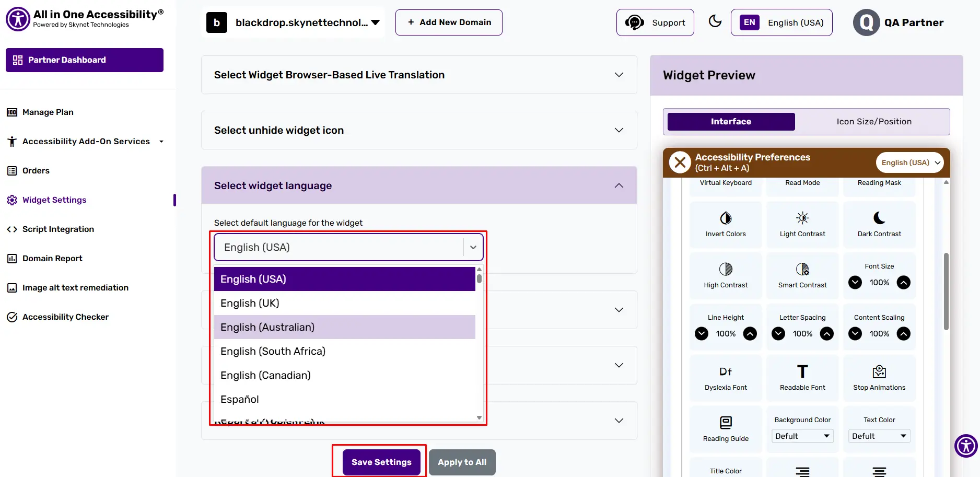Screen dimensions: 980x477
Task: Click the language list scrollbar thumb
Action: point(479,278)
